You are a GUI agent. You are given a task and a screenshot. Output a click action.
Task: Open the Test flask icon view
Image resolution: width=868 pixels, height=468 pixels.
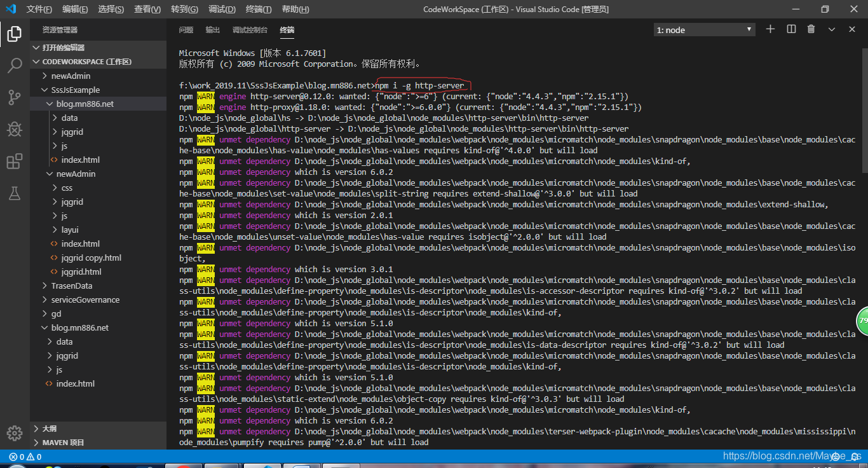click(15, 193)
